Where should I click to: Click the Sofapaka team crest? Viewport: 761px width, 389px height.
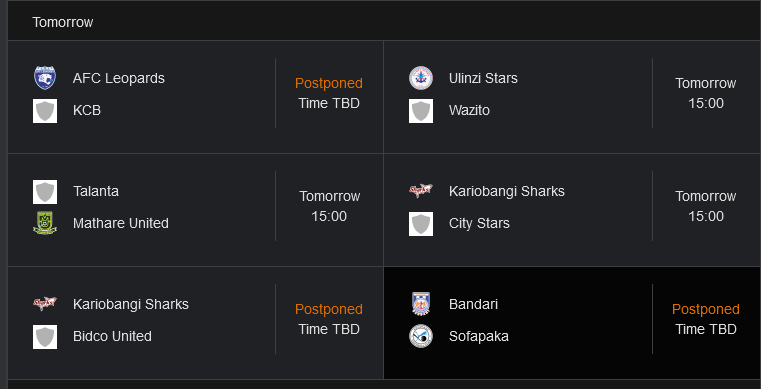pos(421,336)
